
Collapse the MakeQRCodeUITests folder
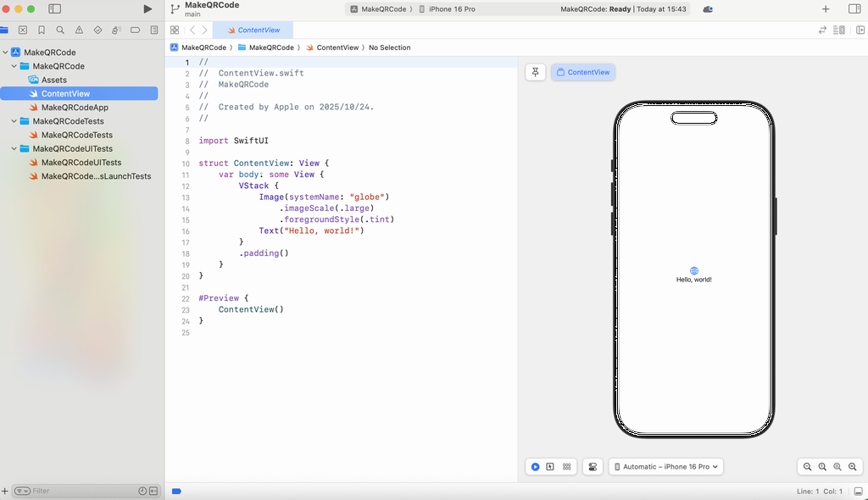14,149
